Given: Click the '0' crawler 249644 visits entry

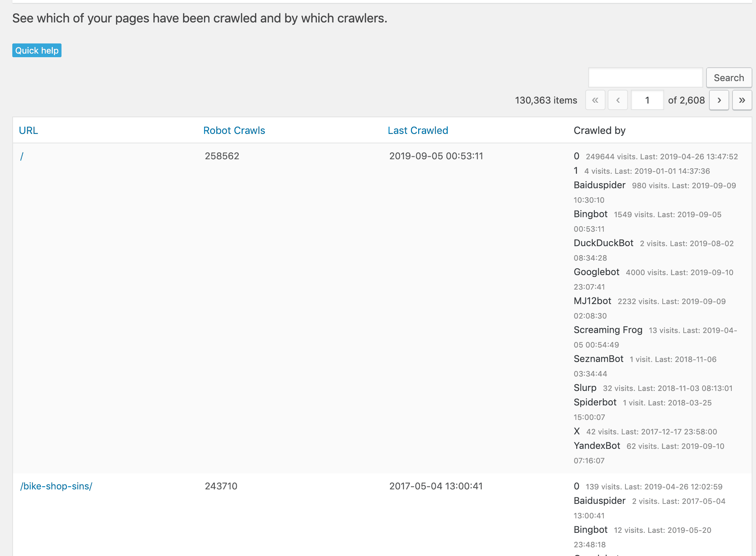Looking at the screenshot, I should [656, 156].
